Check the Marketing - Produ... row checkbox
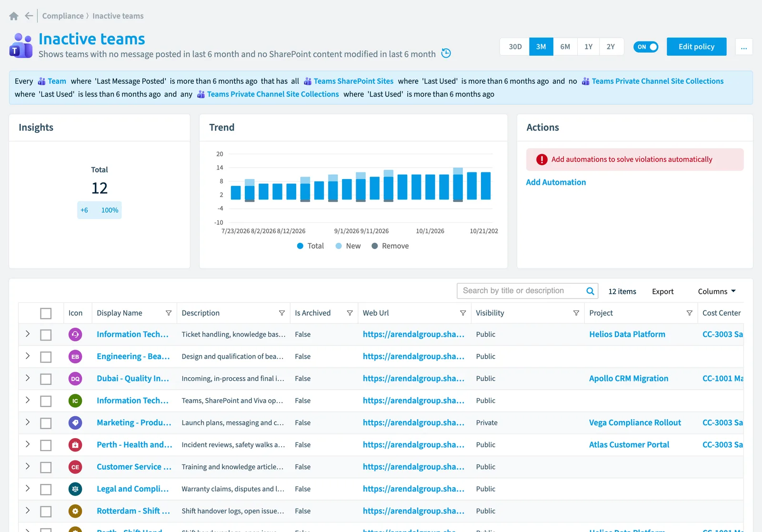This screenshot has width=762, height=532. coord(46,423)
